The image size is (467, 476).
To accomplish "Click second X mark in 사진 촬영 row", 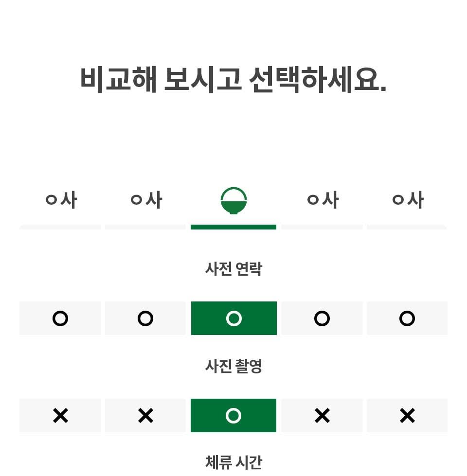I will coord(145,416).
